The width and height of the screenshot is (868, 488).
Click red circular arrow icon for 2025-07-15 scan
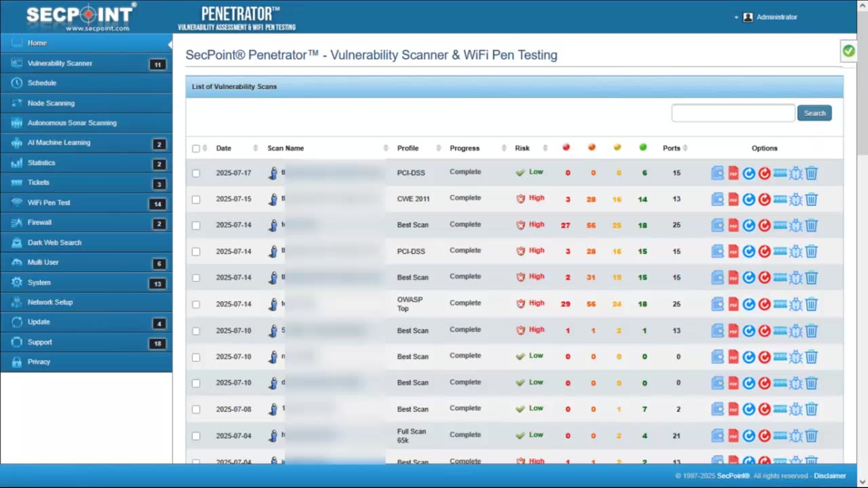[x=764, y=199]
